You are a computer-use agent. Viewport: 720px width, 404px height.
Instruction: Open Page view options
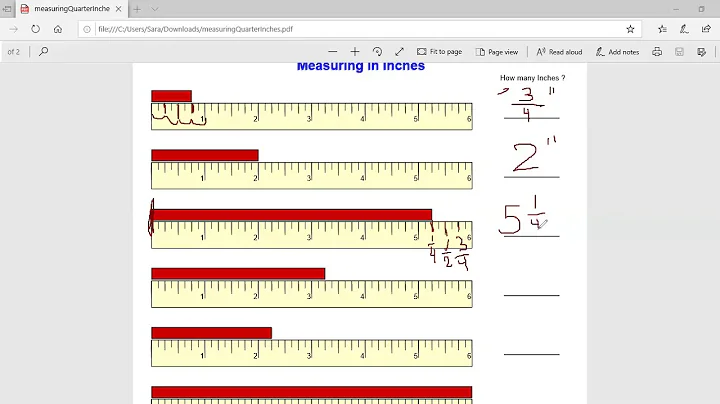pos(497,51)
